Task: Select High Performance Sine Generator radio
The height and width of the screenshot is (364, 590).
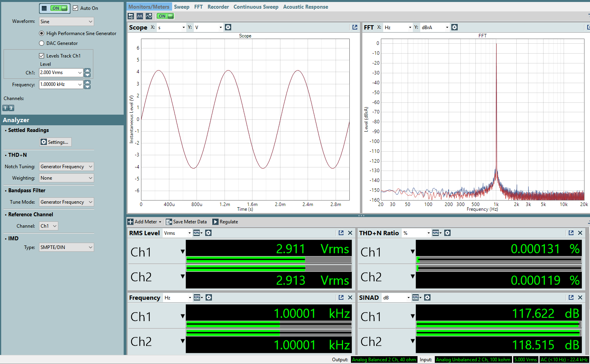Action: (x=42, y=33)
